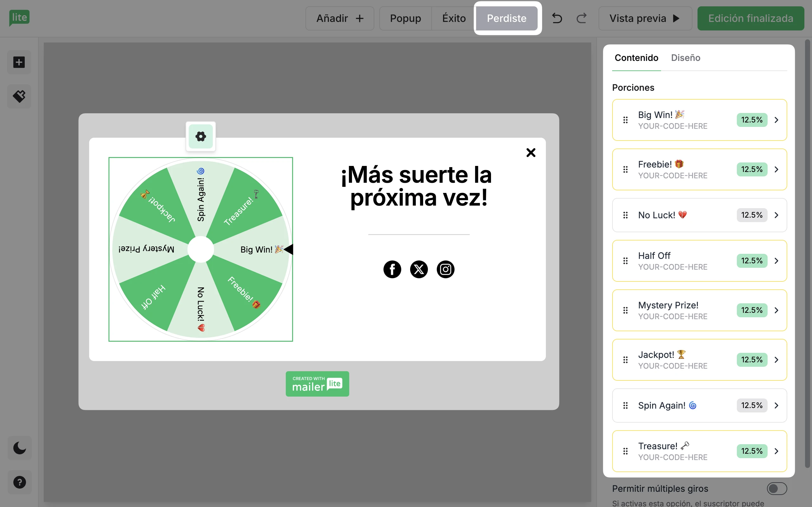Click the add block plus icon in sidebar
The width and height of the screenshot is (812, 507).
(x=19, y=63)
